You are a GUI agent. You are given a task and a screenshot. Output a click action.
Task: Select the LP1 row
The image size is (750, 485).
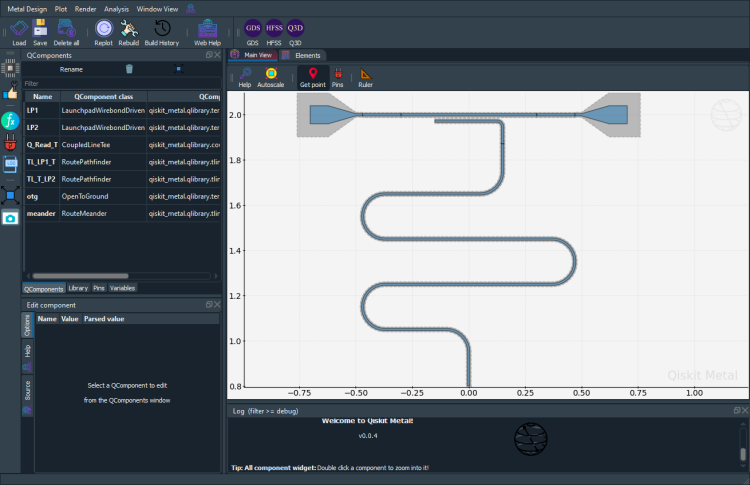click(122, 110)
